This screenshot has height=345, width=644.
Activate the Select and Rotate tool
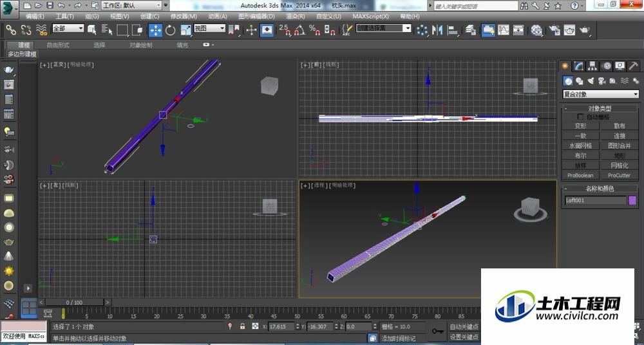point(171,30)
